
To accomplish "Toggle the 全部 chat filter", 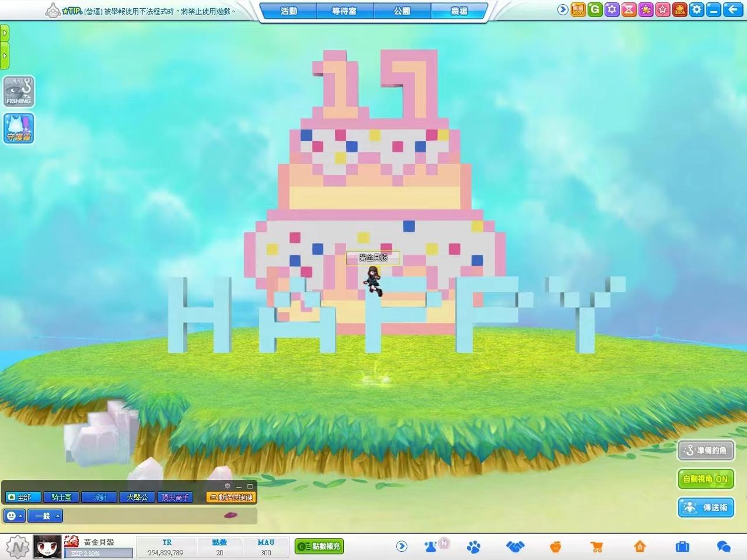I will click(18, 498).
